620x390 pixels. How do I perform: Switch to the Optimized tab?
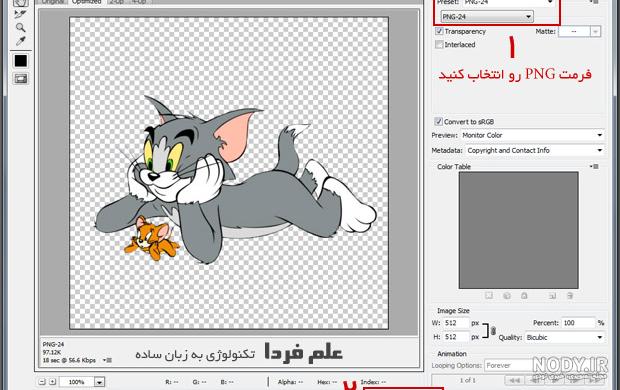coord(87,2)
